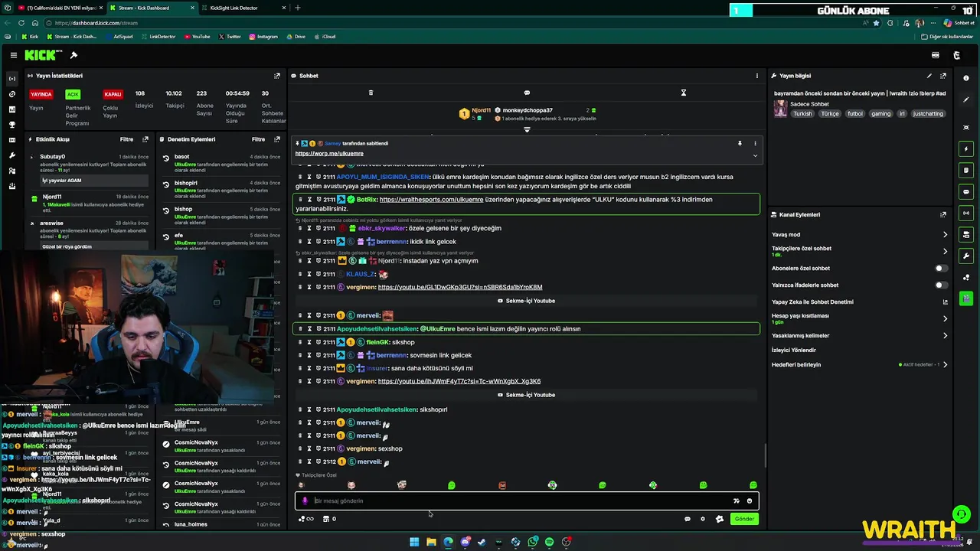Open Windows Start menu

pos(414,542)
